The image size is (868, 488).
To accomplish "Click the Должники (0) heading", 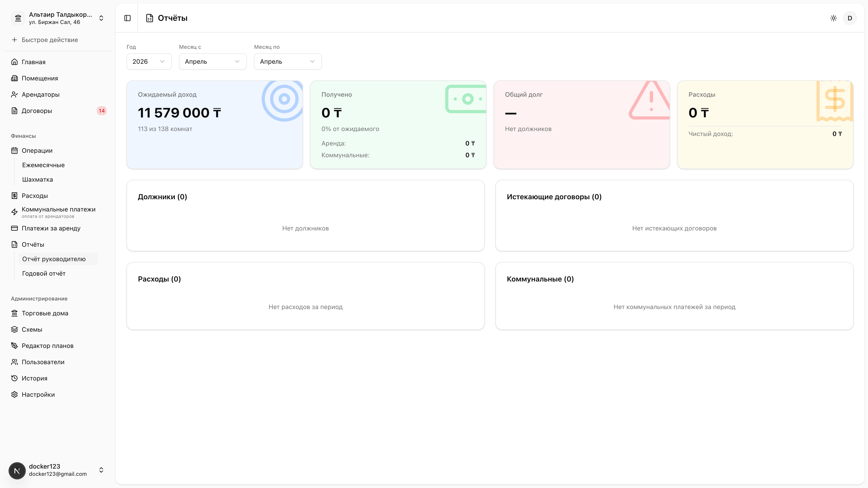I will tap(163, 197).
